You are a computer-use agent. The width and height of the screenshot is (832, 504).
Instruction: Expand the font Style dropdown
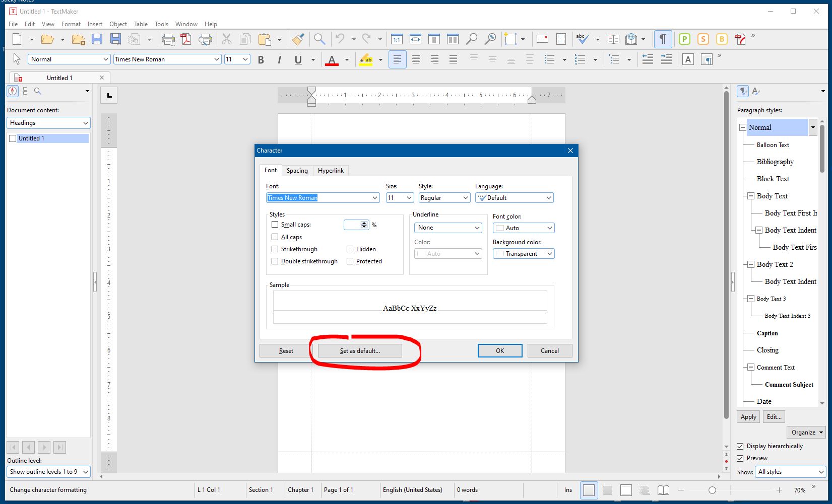tap(444, 198)
